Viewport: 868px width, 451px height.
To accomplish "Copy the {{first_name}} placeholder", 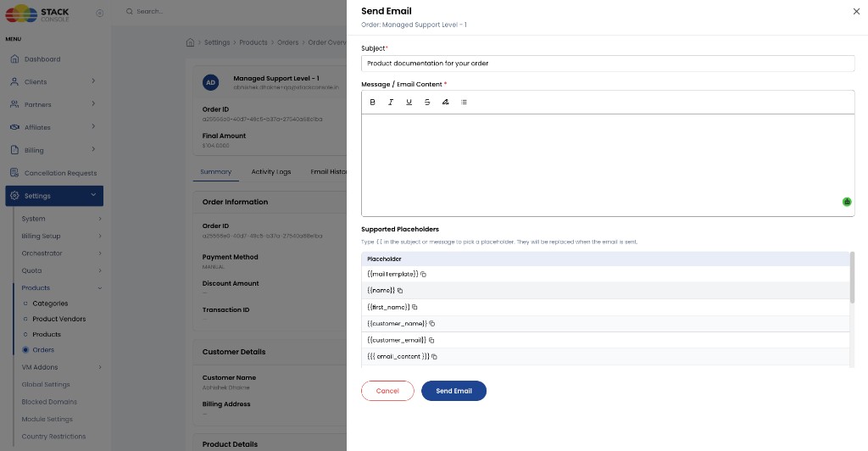I will point(415,307).
